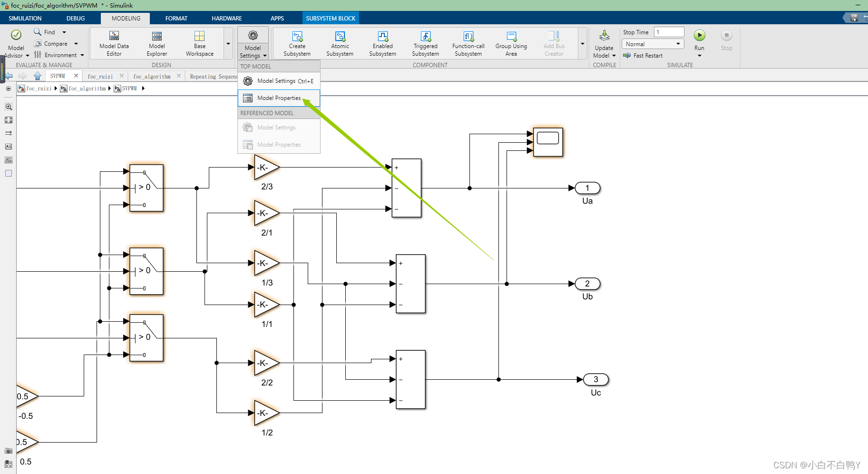Select the Uc output port block
This screenshot has width=868, height=474.
pyautogui.click(x=596, y=380)
